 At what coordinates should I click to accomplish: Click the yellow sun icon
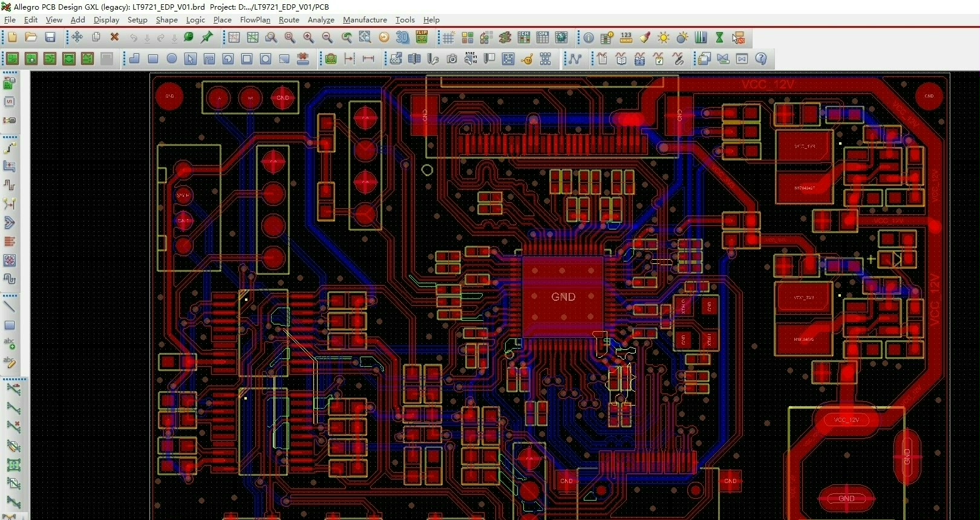click(x=664, y=38)
